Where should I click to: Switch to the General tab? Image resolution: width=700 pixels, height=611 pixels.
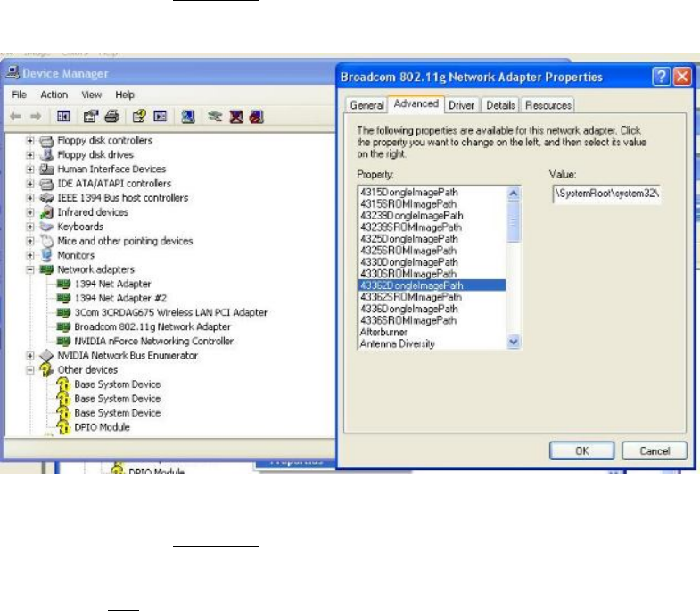coord(367,105)
